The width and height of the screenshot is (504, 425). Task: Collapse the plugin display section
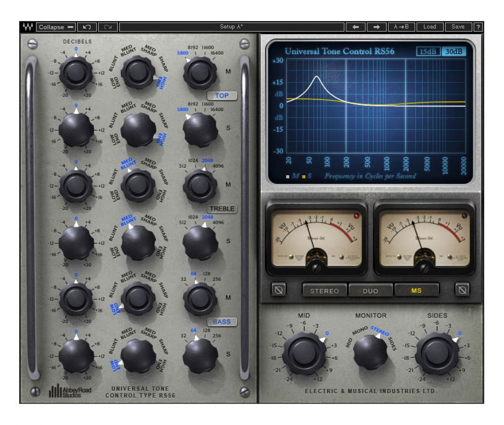point(56,27)
